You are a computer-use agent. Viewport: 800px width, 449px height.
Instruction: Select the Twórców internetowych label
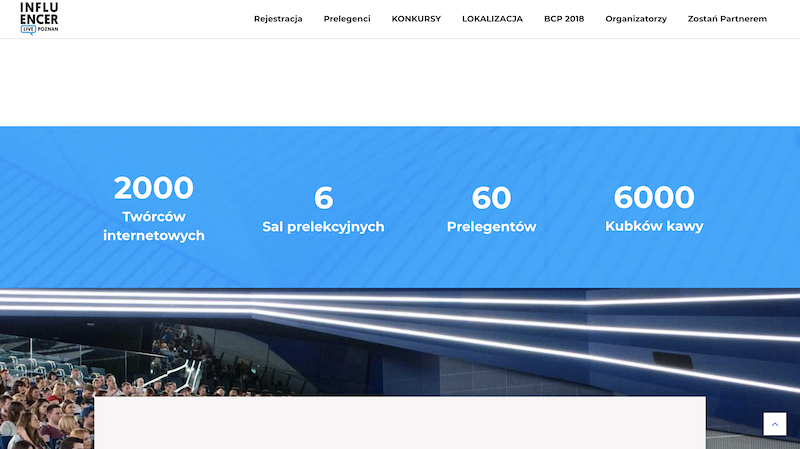(154, 226)
